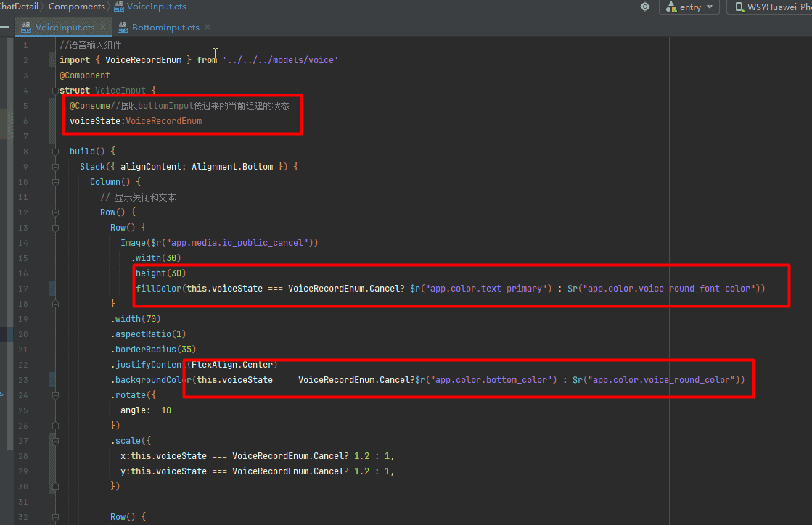
Task: Collapse the .scale block on line 27
Action: click(54, 441)
